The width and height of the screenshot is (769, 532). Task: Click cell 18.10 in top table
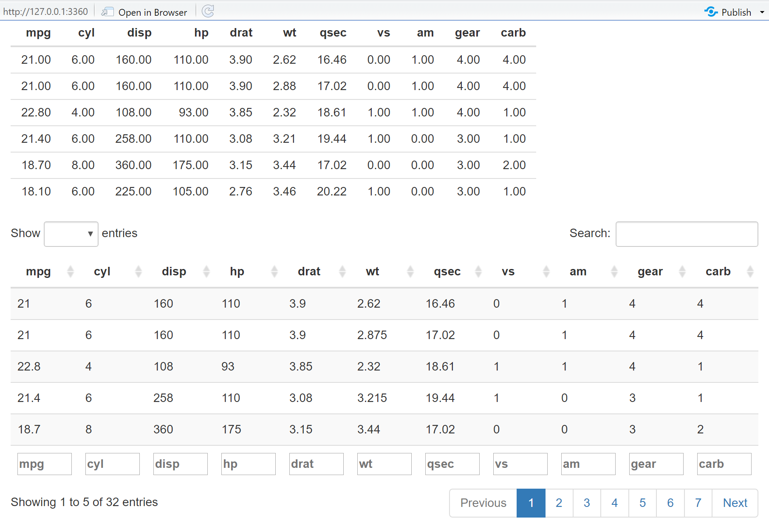[36, 192]
